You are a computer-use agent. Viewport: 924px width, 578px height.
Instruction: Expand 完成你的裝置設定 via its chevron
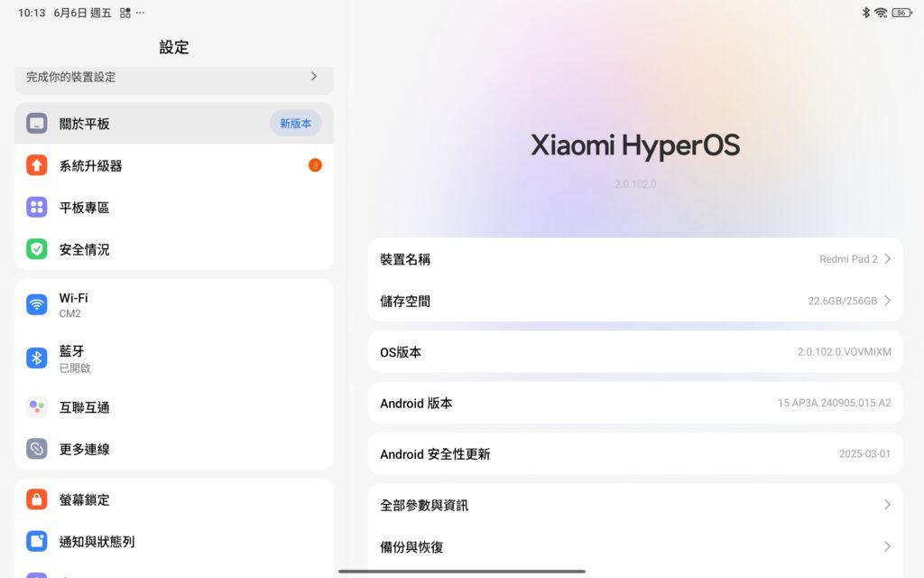314,77
